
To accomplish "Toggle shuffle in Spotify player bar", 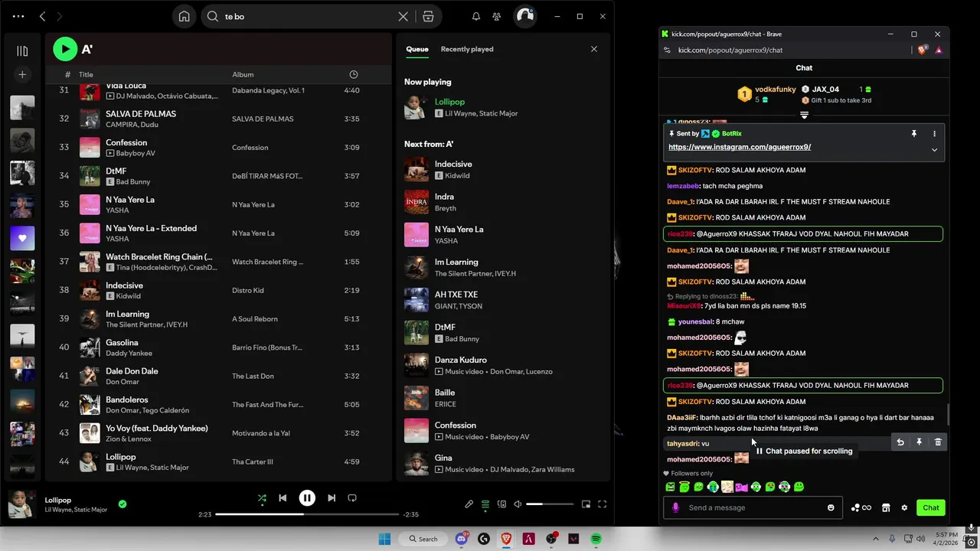I will [262, 498].
